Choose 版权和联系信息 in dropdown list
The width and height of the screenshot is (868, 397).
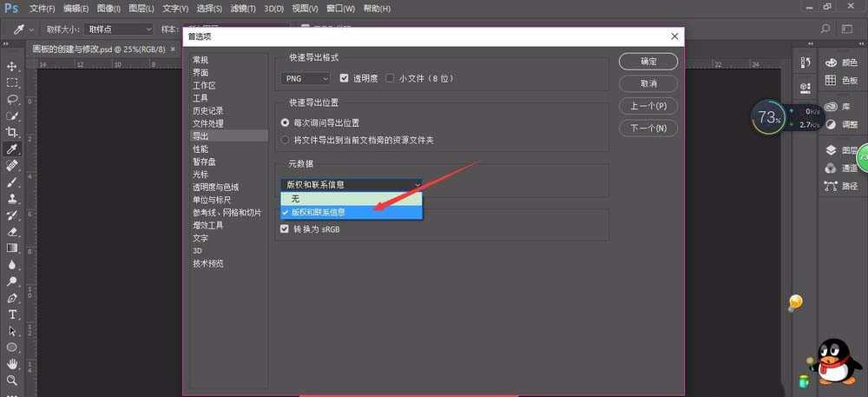pos(351,212)
